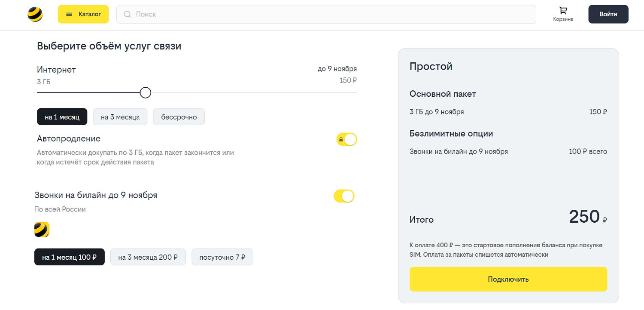Viewport: 644px width, 310px height.
Task: Click the Безлимитные опции heading
Action: click(451, 134)
